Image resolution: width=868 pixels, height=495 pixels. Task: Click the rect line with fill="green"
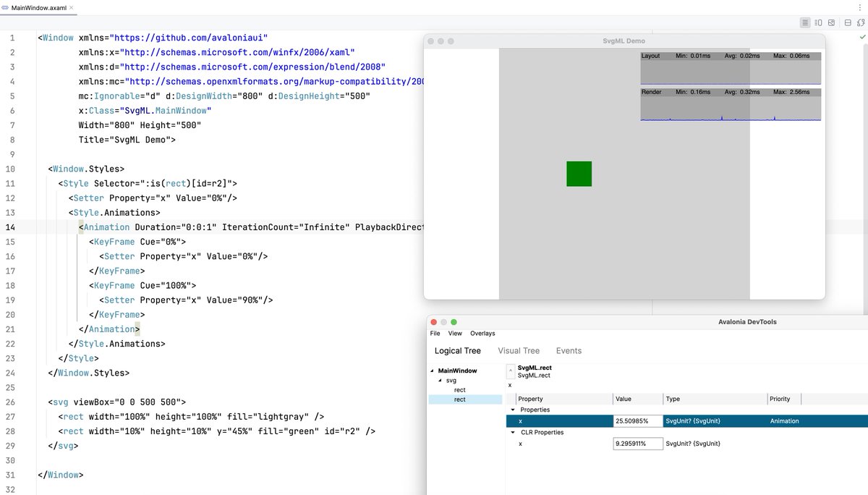click(217, 431)
